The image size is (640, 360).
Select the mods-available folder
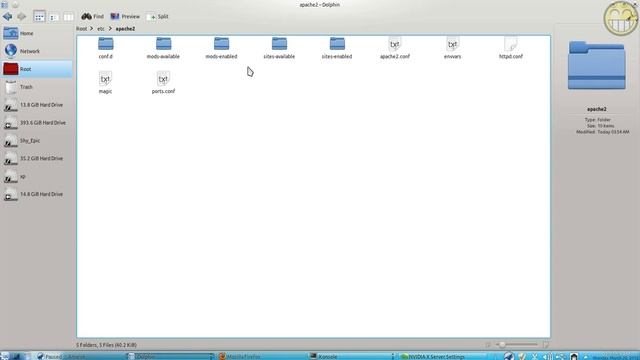163,48
